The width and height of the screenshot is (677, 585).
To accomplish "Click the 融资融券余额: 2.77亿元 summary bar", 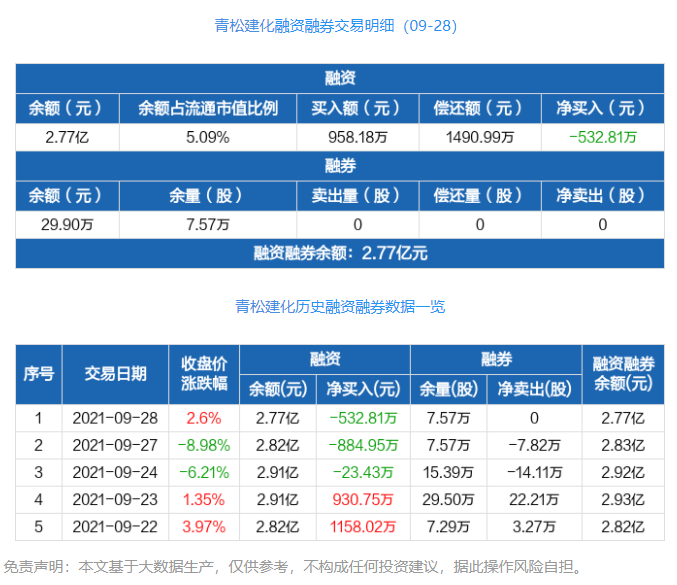I will click(340, 253).
